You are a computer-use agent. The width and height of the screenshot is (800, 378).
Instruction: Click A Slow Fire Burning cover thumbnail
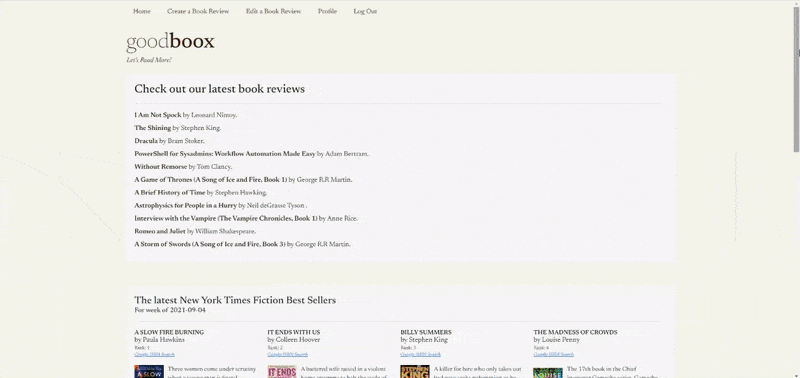149,371
